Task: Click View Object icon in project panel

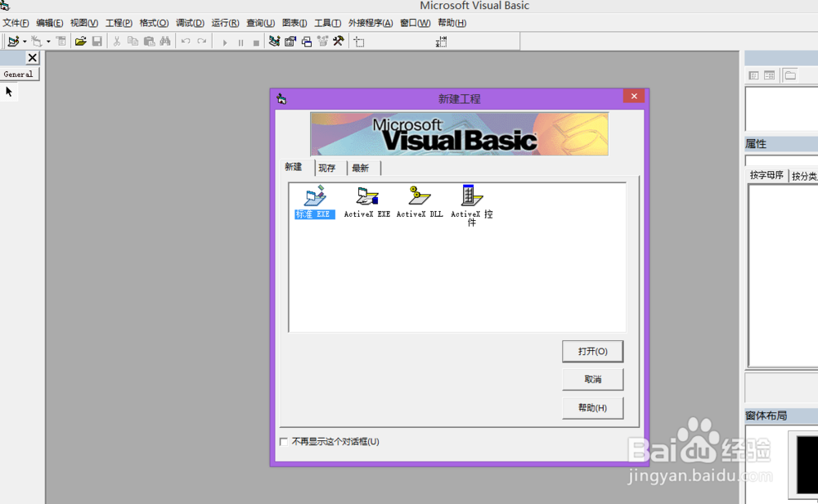Action: coord(770,75)
